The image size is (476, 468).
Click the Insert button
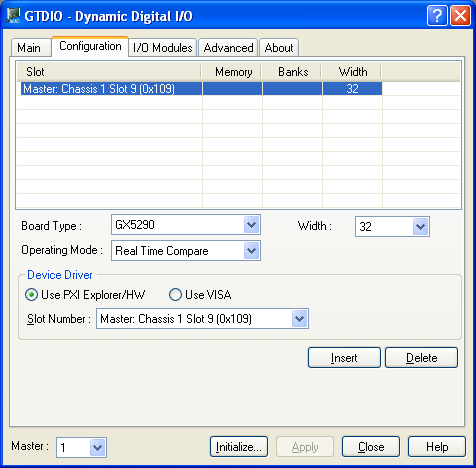344,358
